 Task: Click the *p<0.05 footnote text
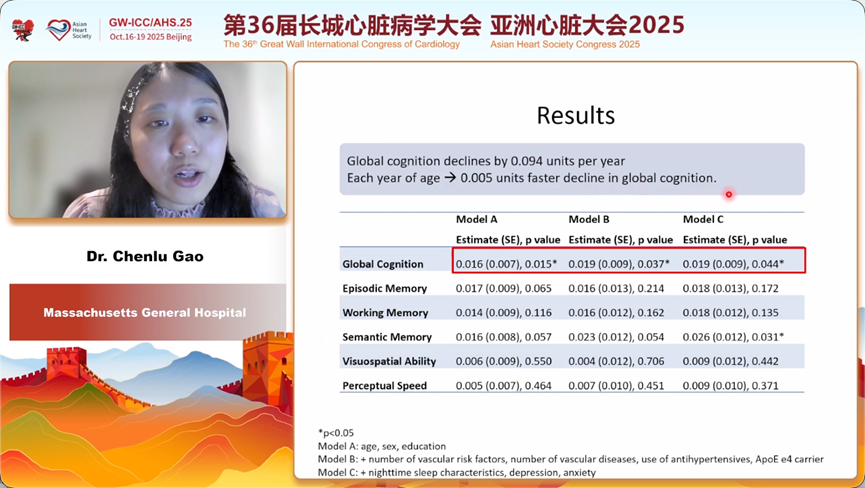click(x=339, y=433)
